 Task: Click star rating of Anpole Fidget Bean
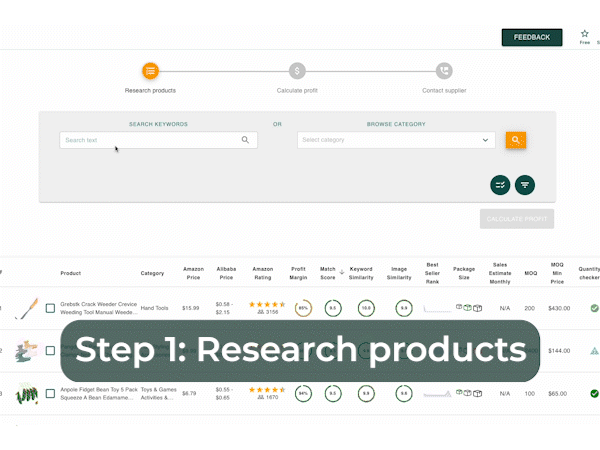[x=267, y=390]
